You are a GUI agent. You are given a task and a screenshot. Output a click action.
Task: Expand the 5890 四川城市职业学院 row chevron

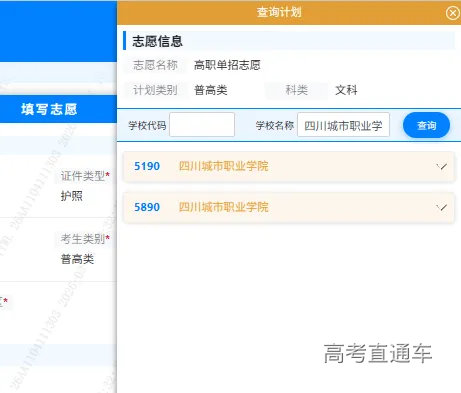[x=442, y=207]
